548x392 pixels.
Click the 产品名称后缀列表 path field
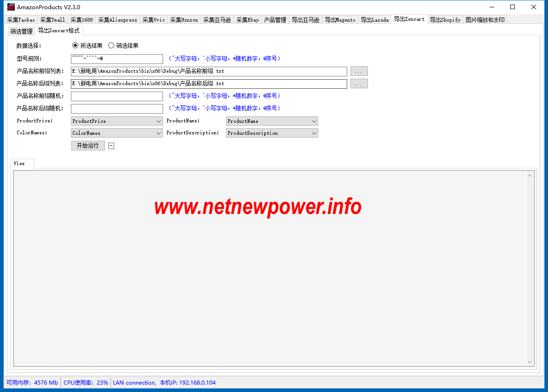(x=209, y=84)
